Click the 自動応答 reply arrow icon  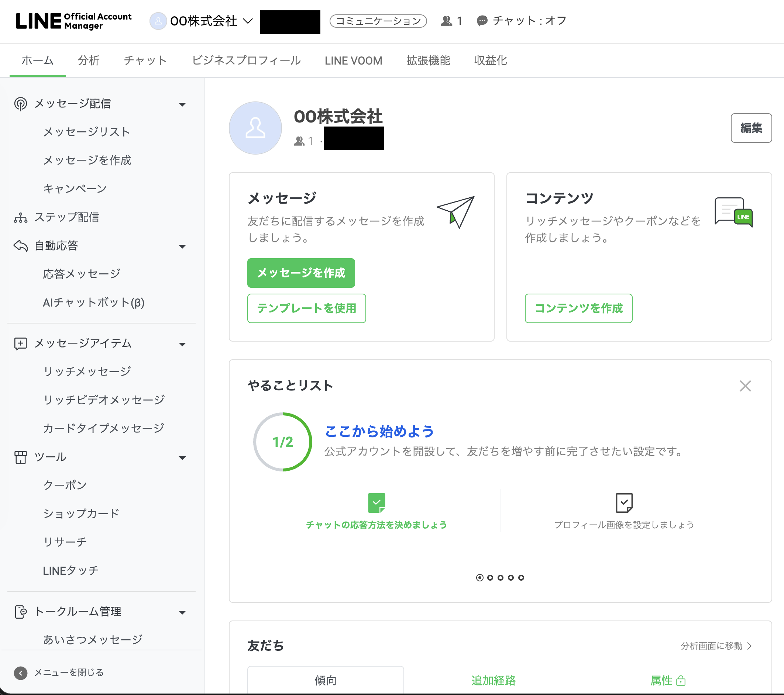pyautogui.click(x=21, y=246)
